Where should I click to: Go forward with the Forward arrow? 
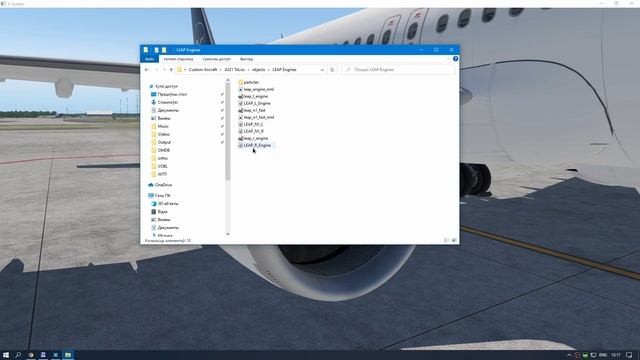(156, 70)
